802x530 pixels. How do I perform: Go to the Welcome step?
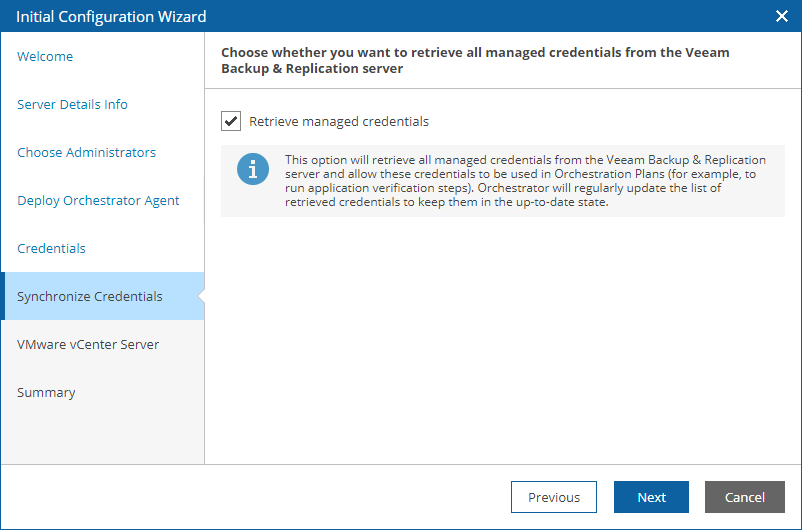click(45, 56)
